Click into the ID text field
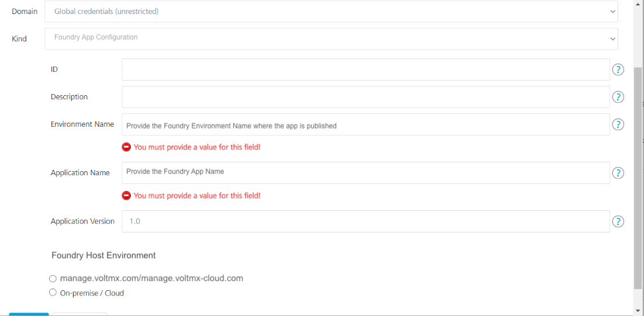The image size is (644, 316). 365,70
